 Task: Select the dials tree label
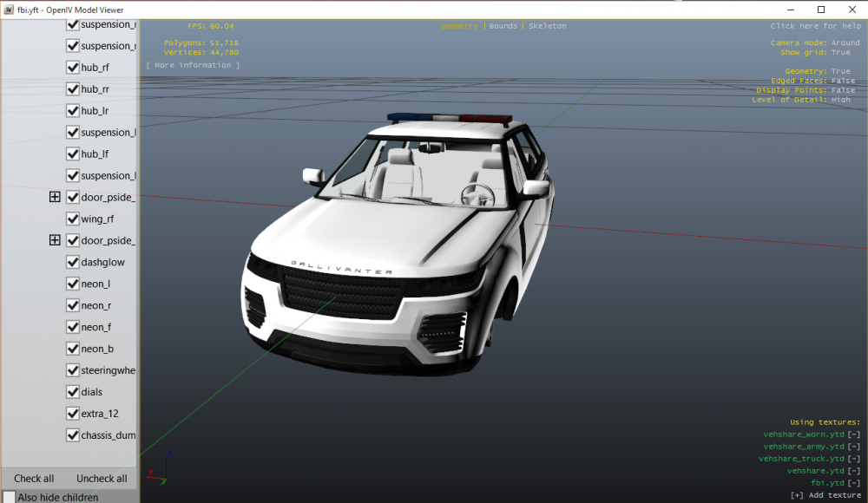[x=91, y=392]
